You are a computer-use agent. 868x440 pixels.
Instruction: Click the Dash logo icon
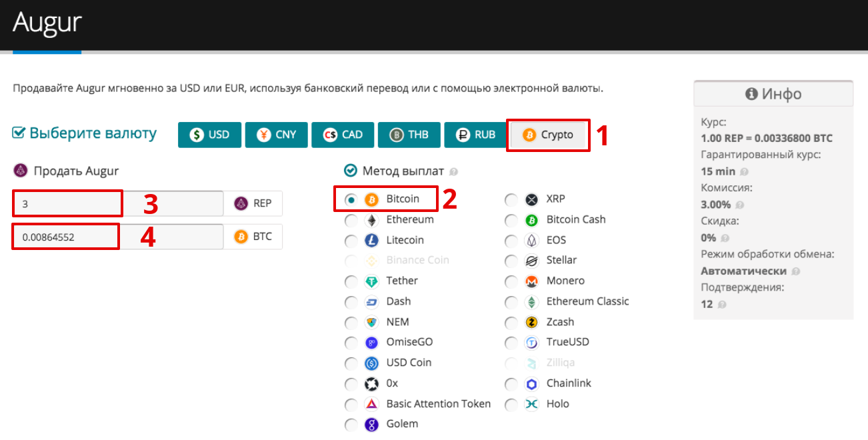pos(371,302)
